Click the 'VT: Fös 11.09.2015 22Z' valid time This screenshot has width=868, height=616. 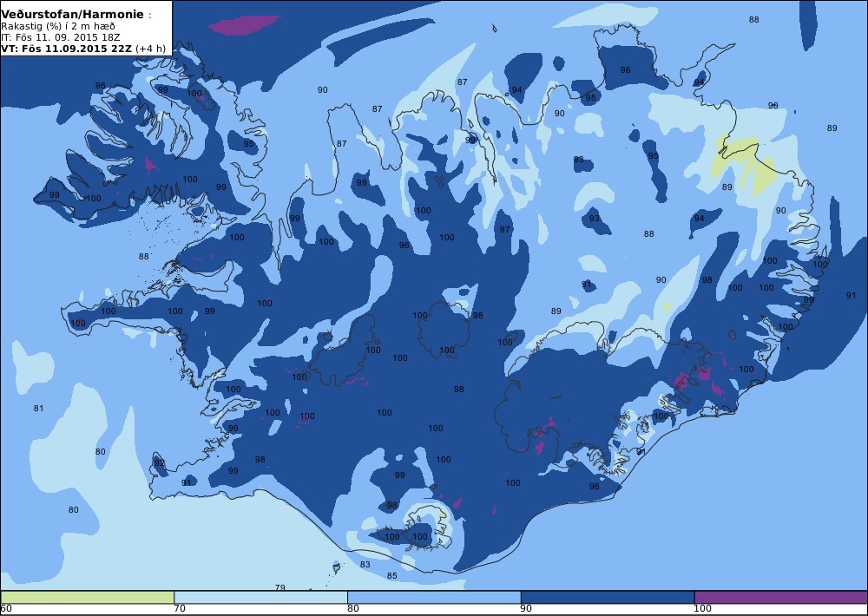[x=67, y=48]
